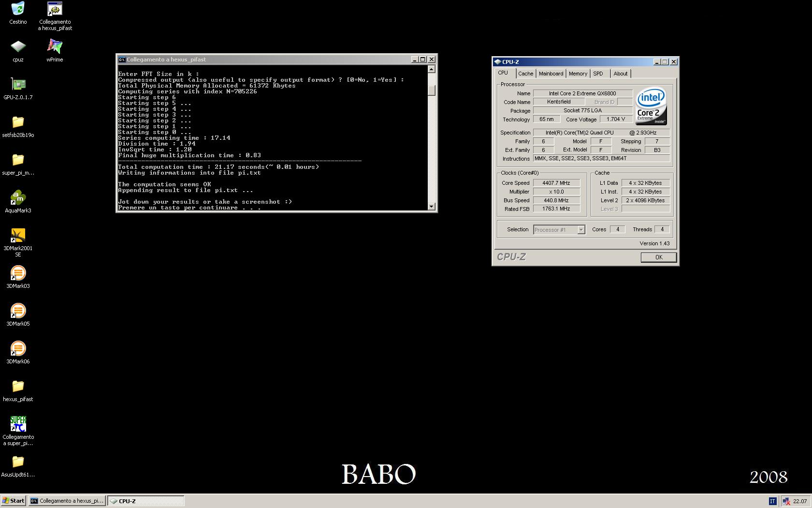Click the Threads value 4
The height and width of the screenshot is (508, 812).
(x=662, y=230)
